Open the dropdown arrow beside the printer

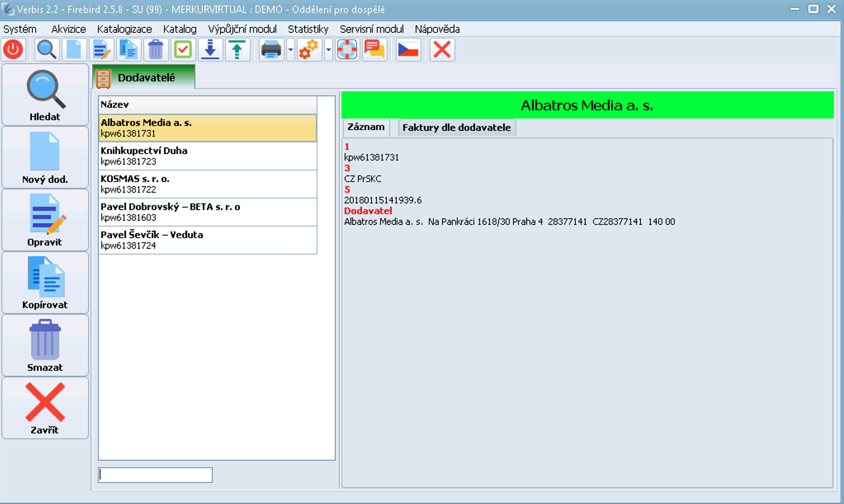[x=291, y=49]
